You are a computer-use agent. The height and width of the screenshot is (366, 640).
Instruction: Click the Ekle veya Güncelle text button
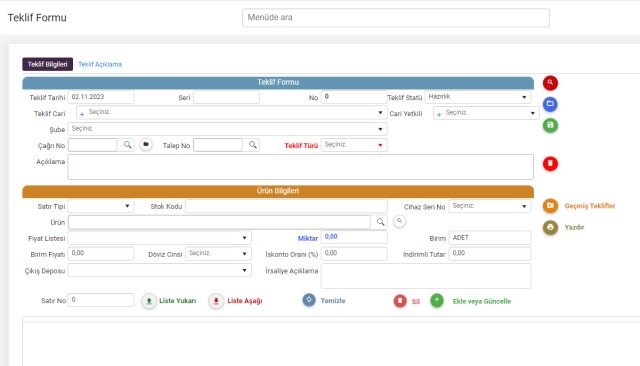(482, 302)
